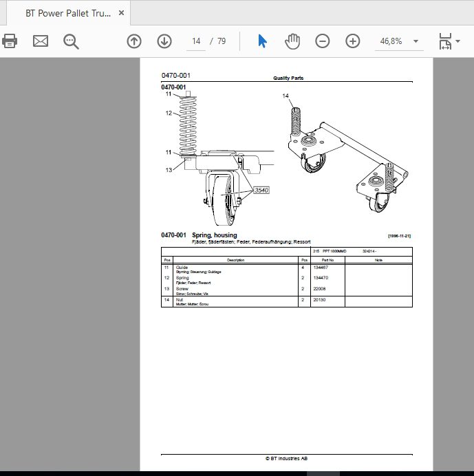Click the 'Spring, housing' section heading
Screen dimensions: 474x476
click(215, 235)
